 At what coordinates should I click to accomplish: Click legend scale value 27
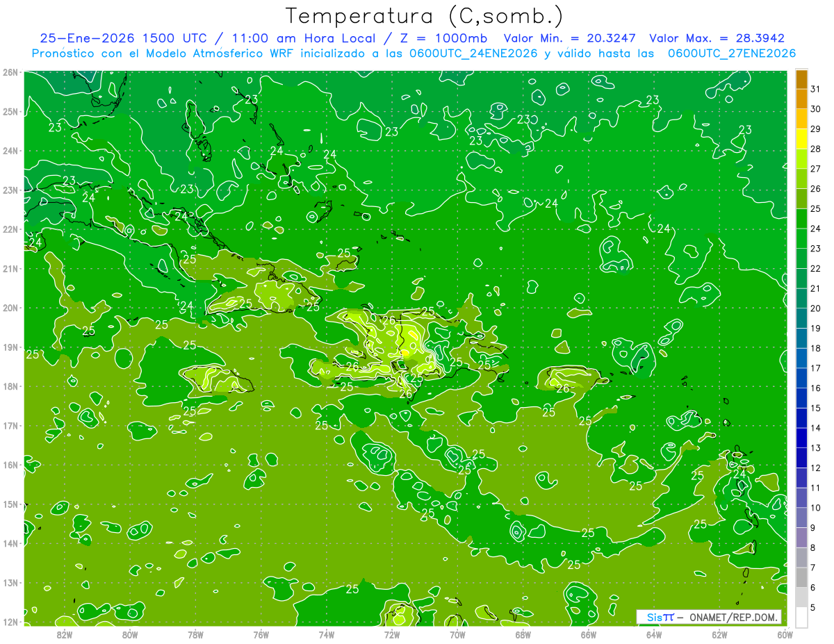[816, 169]
